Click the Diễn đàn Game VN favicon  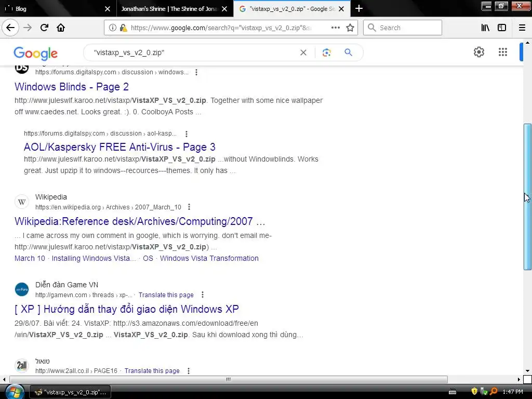click(22, 289)
